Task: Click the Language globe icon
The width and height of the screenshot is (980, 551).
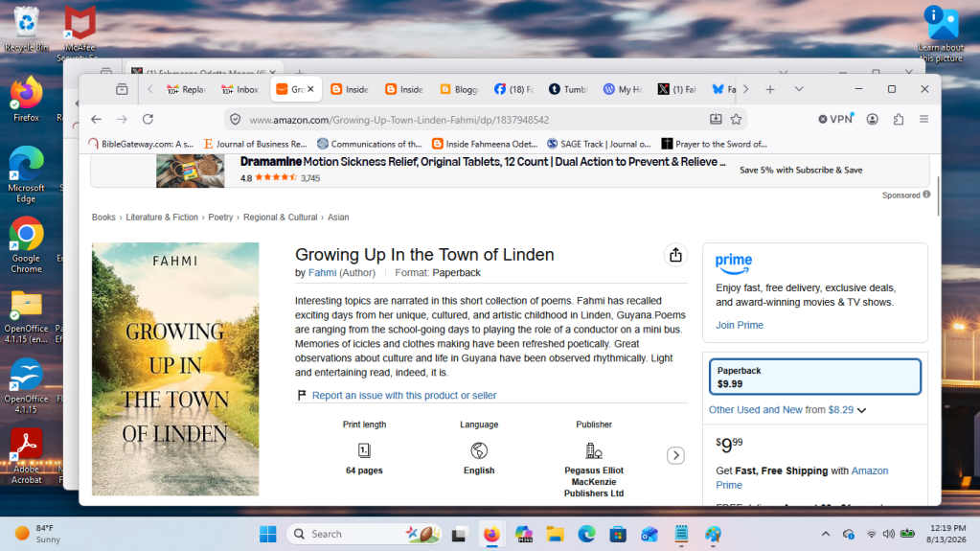Action: pyautogui.click(x=479, y=450)
